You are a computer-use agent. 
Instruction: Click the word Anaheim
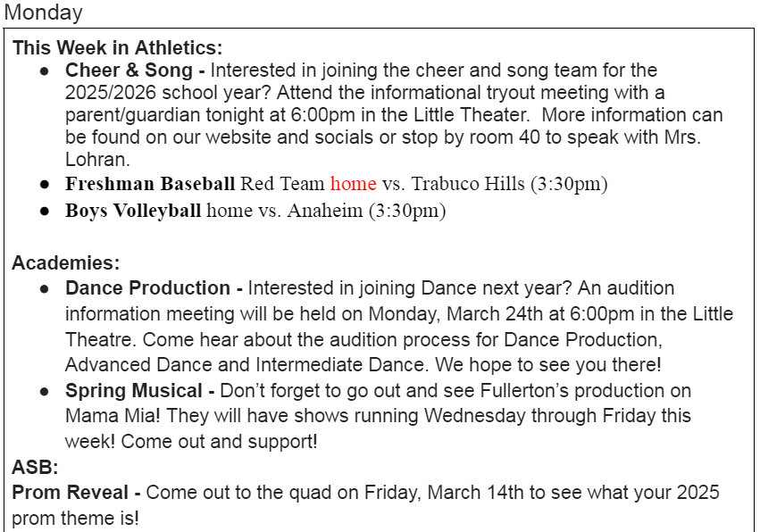point(325,211)
